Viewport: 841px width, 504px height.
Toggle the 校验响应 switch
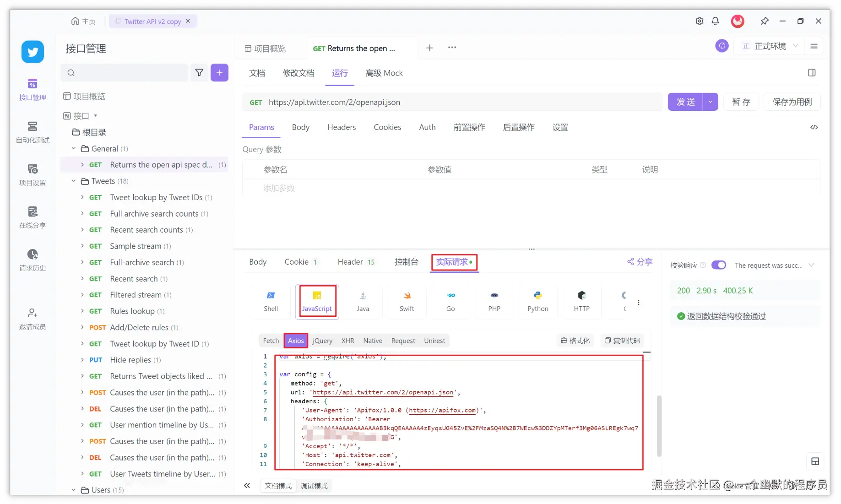(719, 265)
